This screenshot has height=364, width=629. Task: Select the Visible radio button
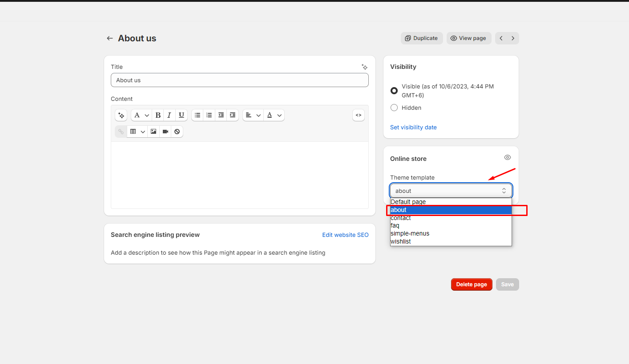394,91
